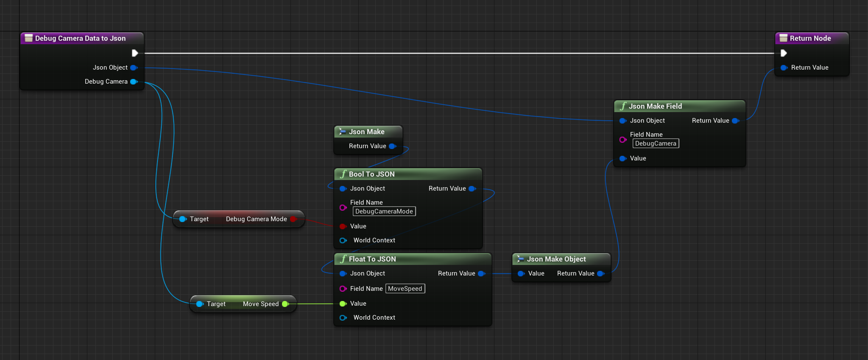Click the Float To JSON function icon
868x360 pixels.
pos(343,259)
